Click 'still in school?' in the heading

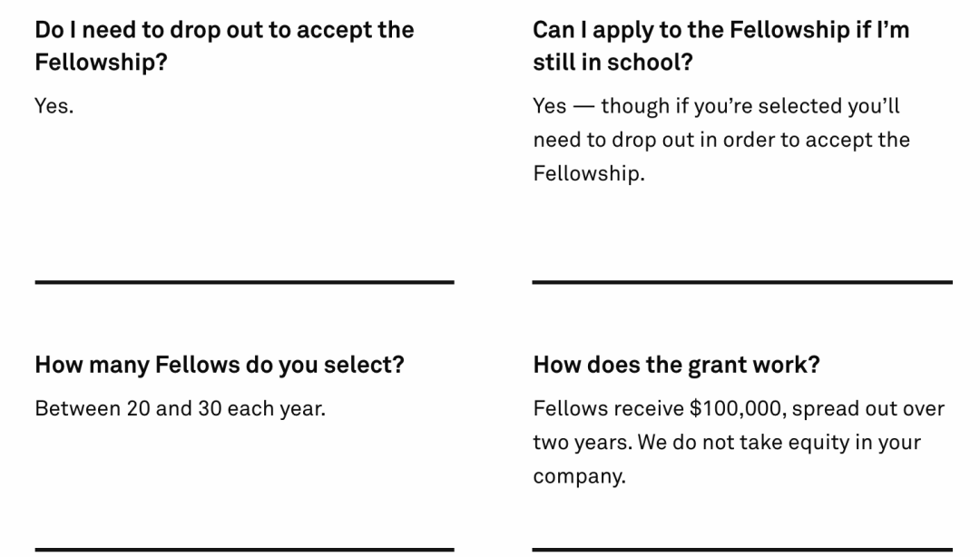pyautogui.click(x=613, y=62)
